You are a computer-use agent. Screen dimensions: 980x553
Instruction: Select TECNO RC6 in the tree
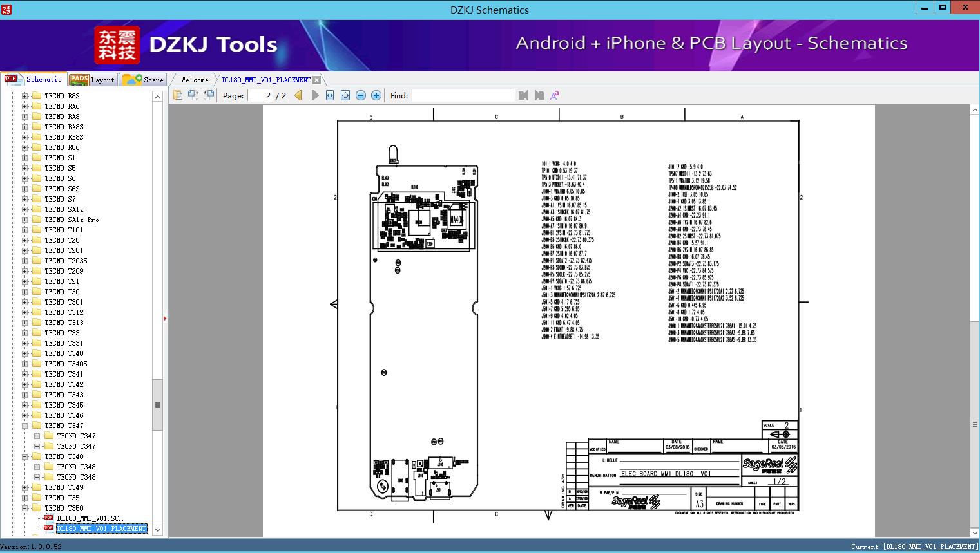pyautogui.click(x=62, y=147)
